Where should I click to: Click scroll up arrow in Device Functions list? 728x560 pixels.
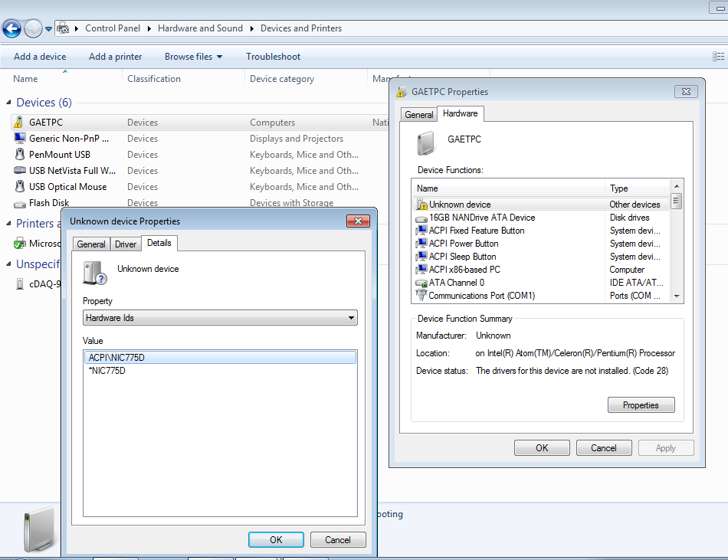coord(677,186)
